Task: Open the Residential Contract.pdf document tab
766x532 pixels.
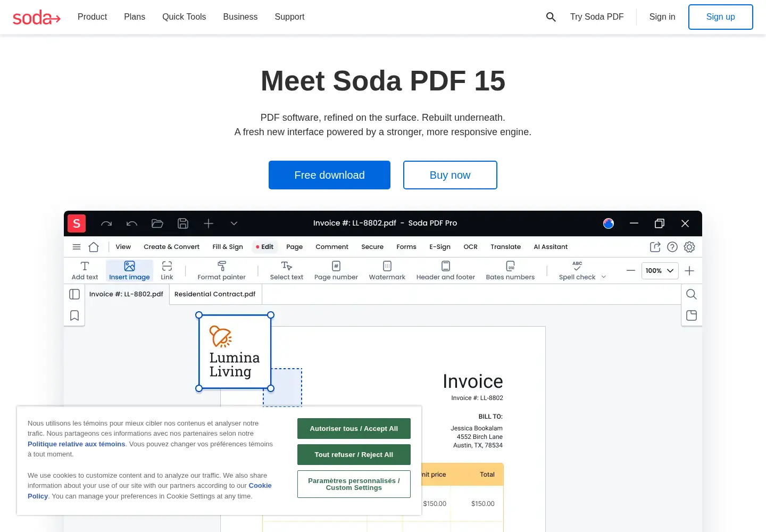Action: pos(215,294)
